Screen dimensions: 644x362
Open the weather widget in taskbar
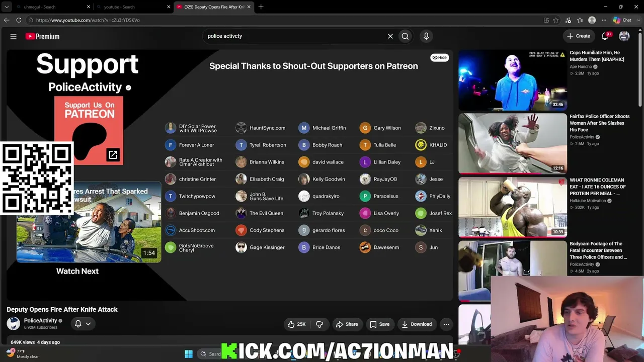point(23,354)
